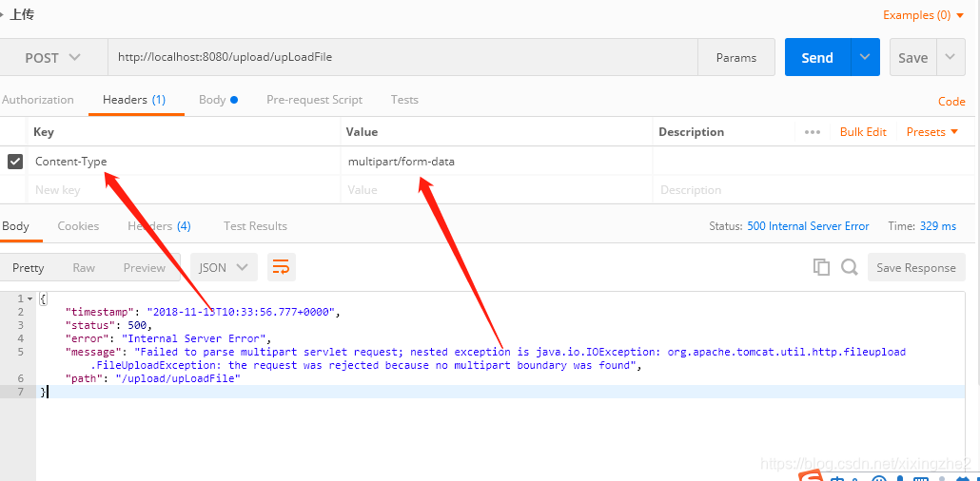
Task: Open the response Headers (4) tab
Action: pyautogui.click(x=160, y=226)
